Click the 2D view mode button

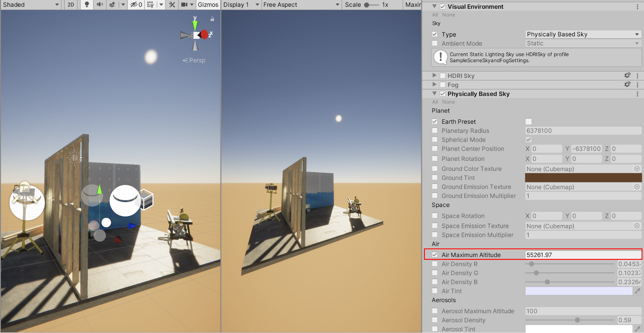point(71,5)
